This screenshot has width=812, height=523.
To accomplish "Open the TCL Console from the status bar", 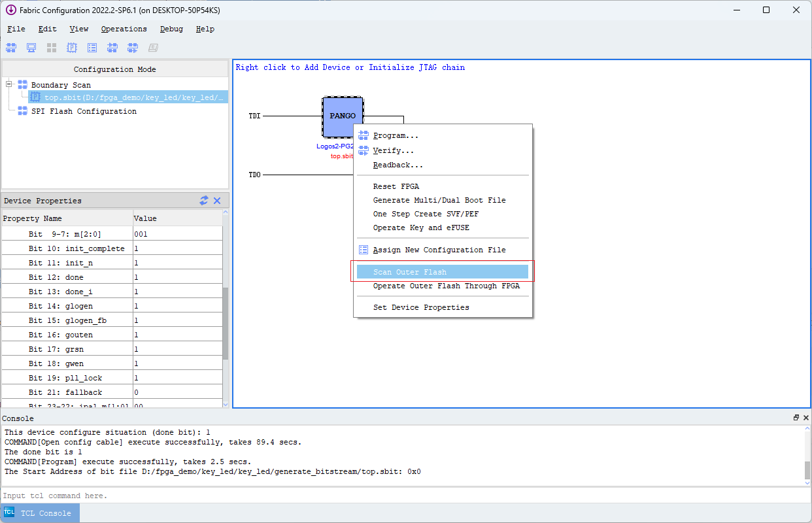I will [39, 513].
